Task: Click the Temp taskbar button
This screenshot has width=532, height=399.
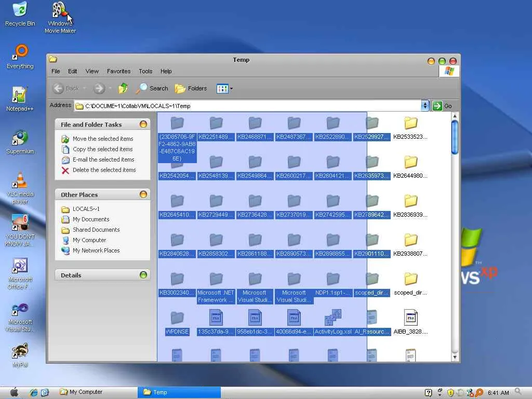Action: (x=179, y=392)
